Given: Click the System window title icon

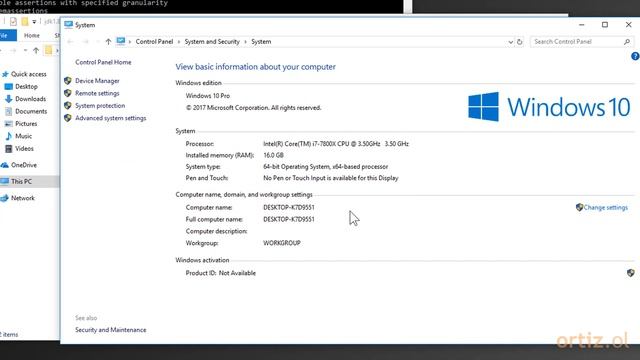Looking at the screenshot, I should 69,25.
